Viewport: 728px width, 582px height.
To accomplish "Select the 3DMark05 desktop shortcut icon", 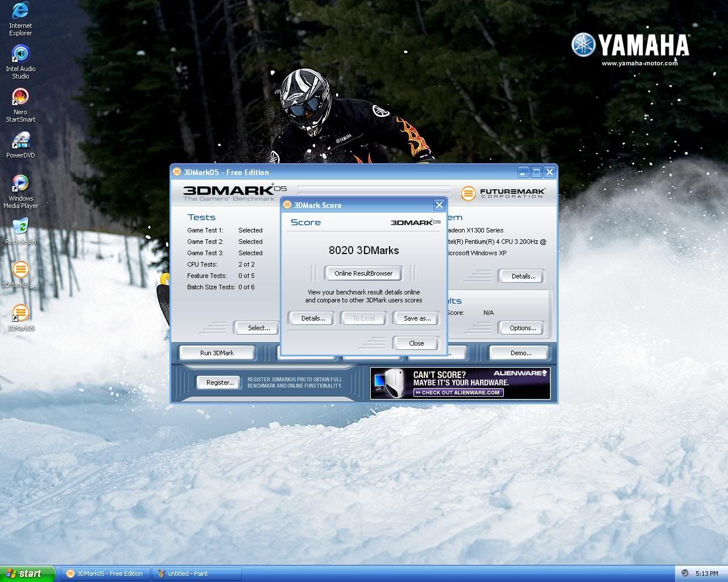I will (20, 313).
